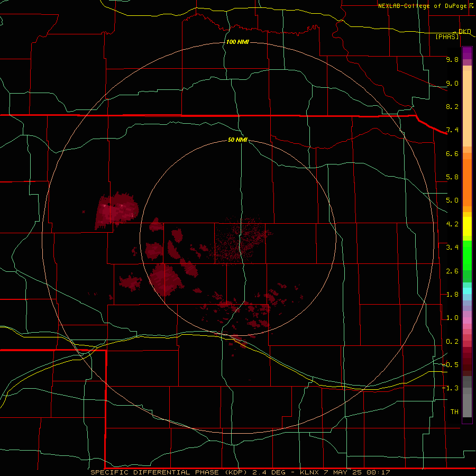The width and height of the screenshot is (476, 476).
Task: Click the 1.0 value on the color scale
Action: pos(452,318)
